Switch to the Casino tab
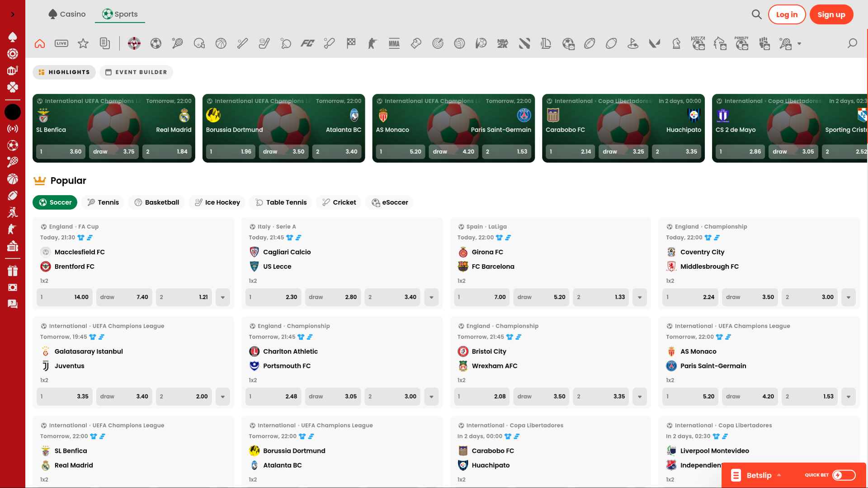This screenshot has width=868, height=488. tap(67, 14)
